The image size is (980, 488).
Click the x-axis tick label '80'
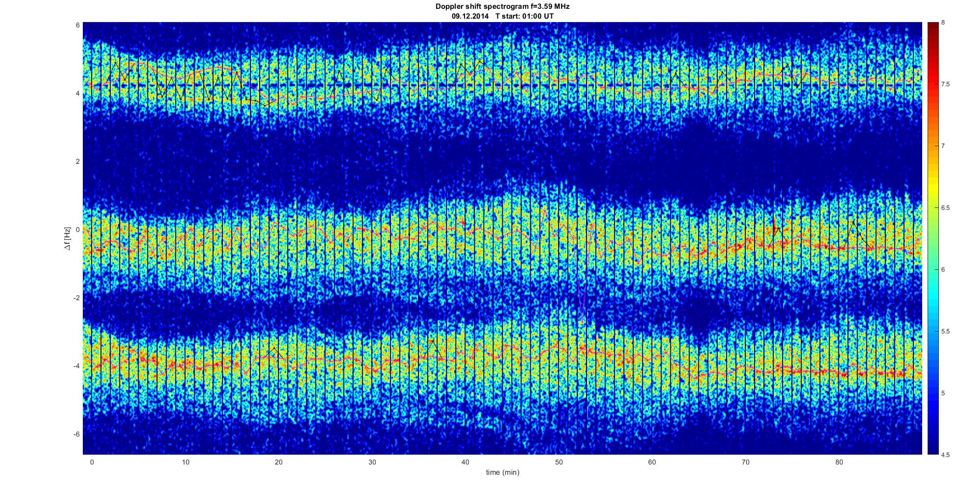[839, 462]
